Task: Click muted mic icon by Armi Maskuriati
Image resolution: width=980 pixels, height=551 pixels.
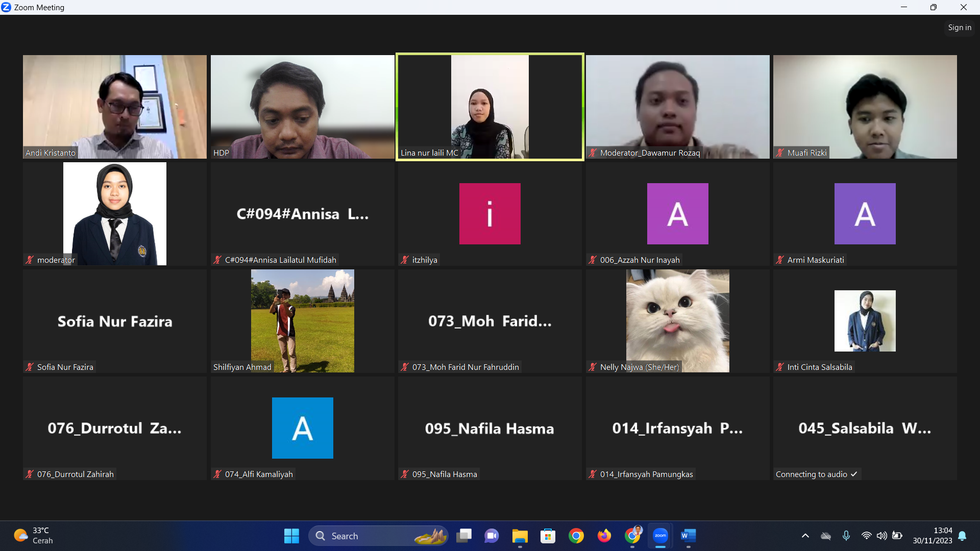Action: pos(780,260)
